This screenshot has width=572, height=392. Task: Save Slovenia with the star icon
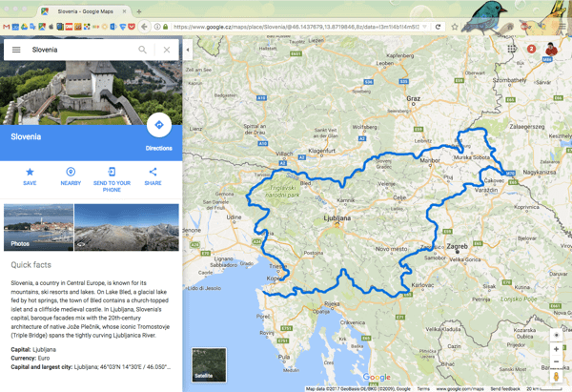(30, 172)
